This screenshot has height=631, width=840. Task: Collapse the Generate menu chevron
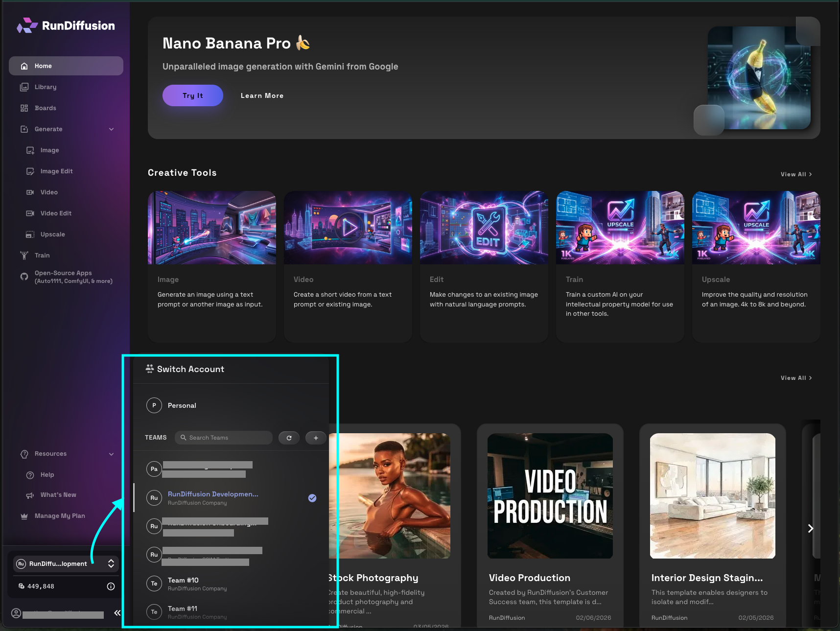click(111, 129)
